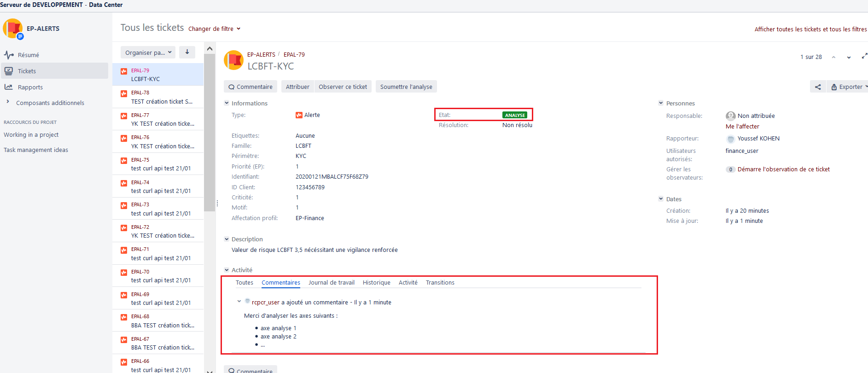Viewport: 868px width, 373px height.
Task: Go to next ticket with down chevron
Action: click(848, 58)
